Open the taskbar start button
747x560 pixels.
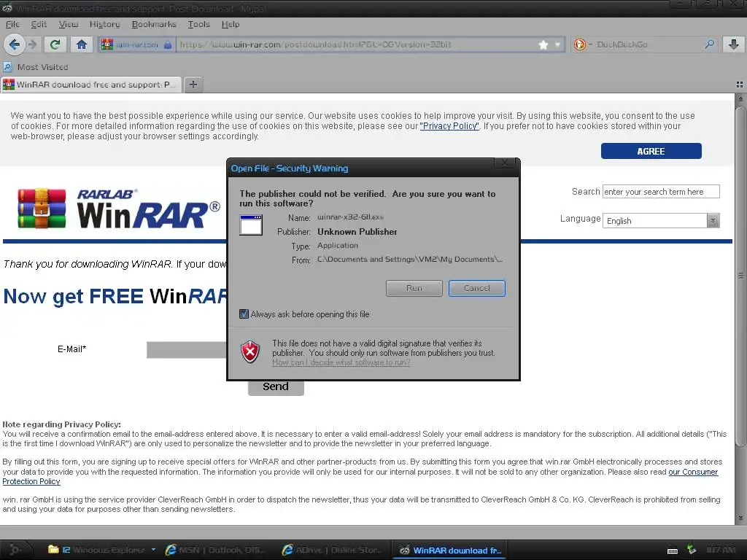[15, 550]
